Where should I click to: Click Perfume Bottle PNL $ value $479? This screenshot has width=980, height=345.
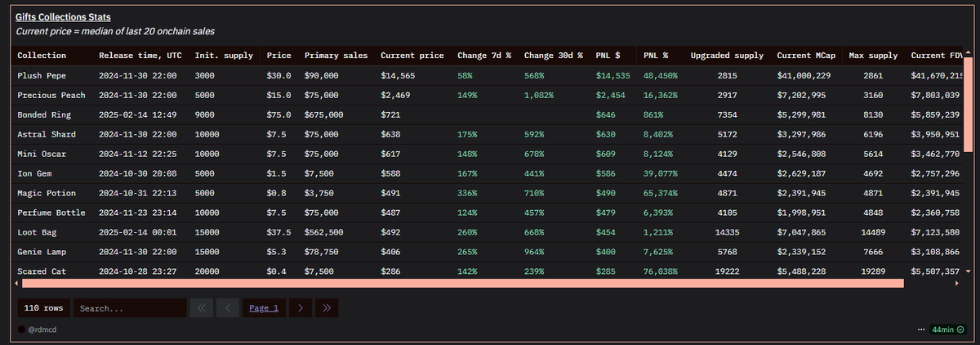606,213
